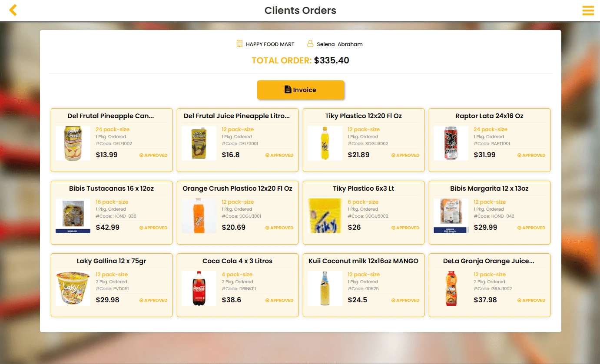Select the Tiky Plastico 6x3 Lt image
This screenshot has width=600, height=364.
[x=325, y=216]
